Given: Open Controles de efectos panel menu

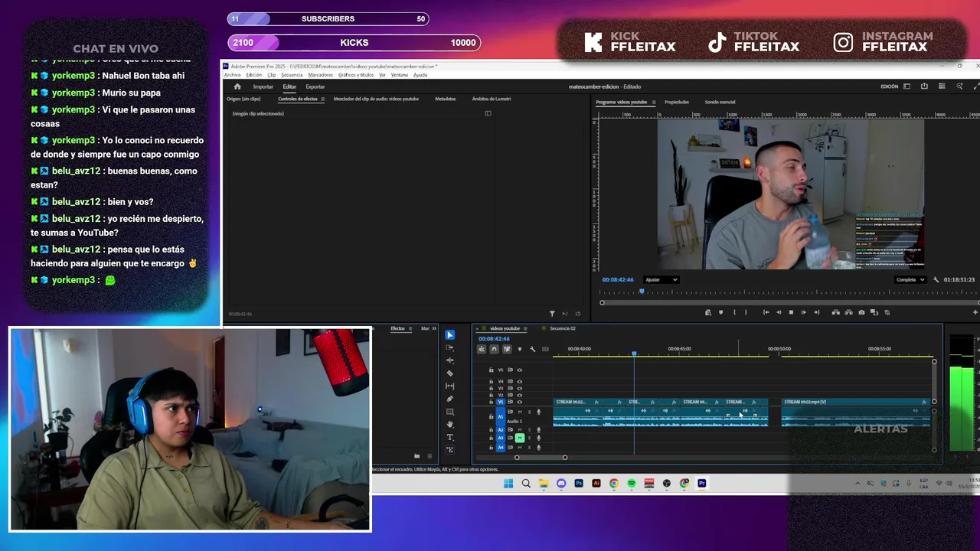Looking at the screenshot, I should click(x=322, y=99).
